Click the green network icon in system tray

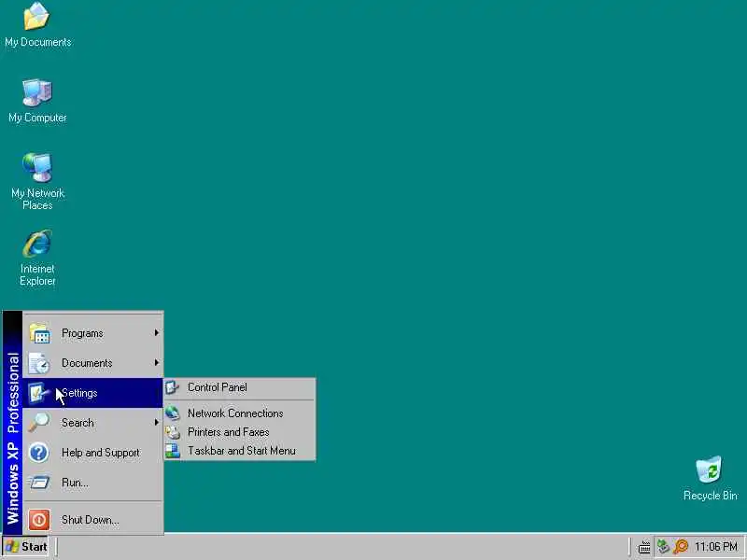[663, 546]
